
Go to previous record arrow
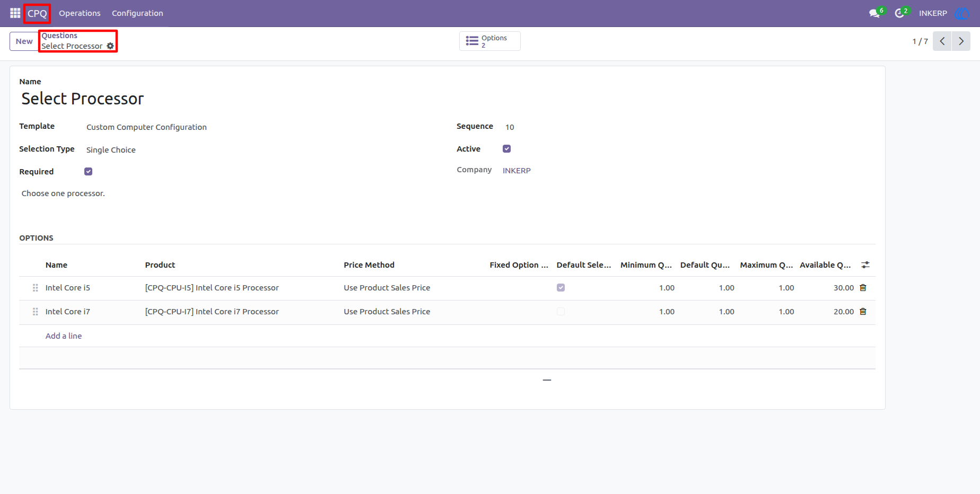coord(942,41)
